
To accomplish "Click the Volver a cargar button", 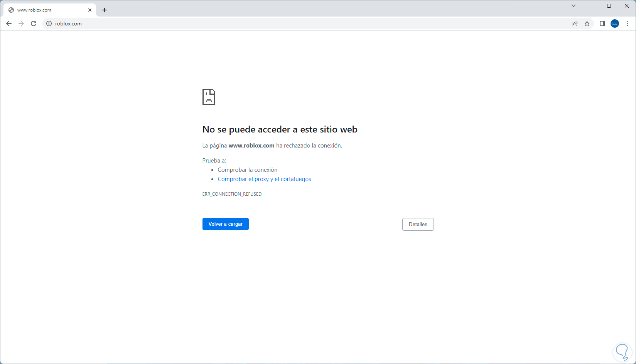I will coord(226,224).
